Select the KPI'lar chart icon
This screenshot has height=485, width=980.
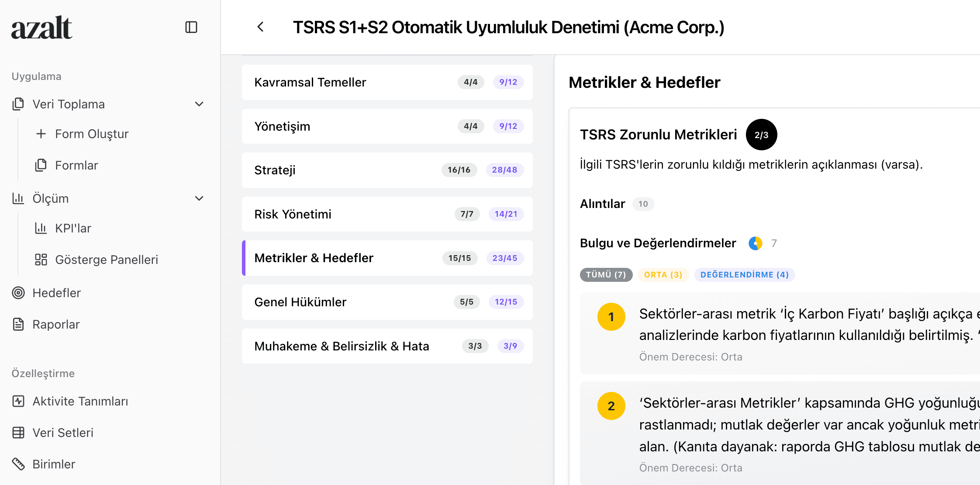pos(42,228)
